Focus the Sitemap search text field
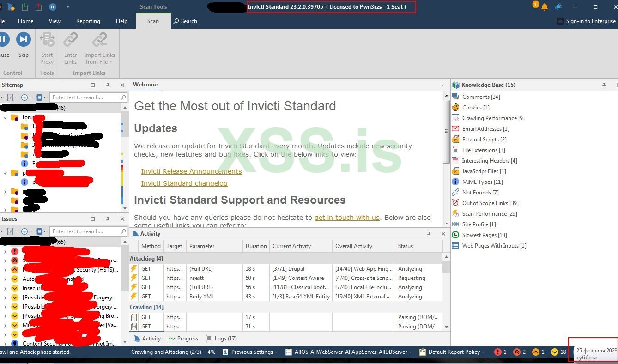Screen dimensions: 618x364 tap(85, 97)
